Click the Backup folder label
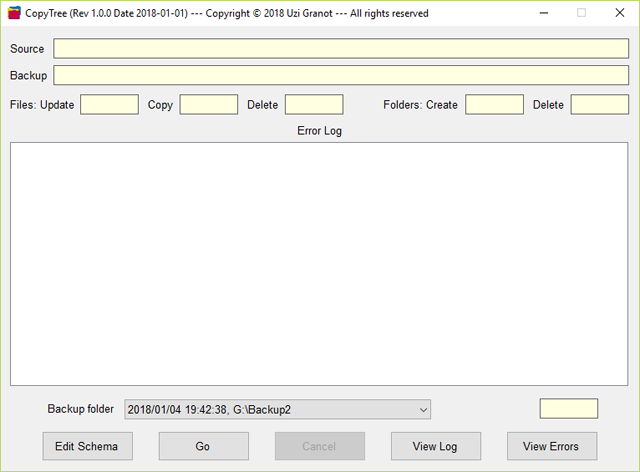 80,409
